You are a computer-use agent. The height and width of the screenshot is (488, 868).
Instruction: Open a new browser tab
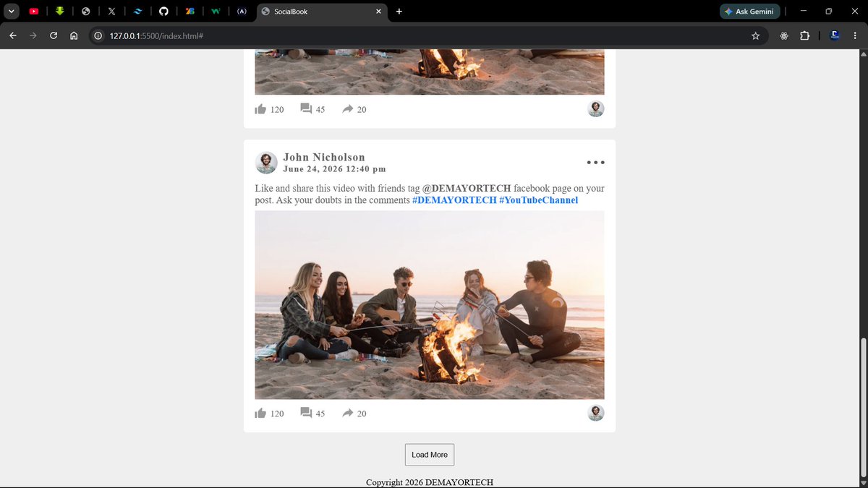(399, 12)
